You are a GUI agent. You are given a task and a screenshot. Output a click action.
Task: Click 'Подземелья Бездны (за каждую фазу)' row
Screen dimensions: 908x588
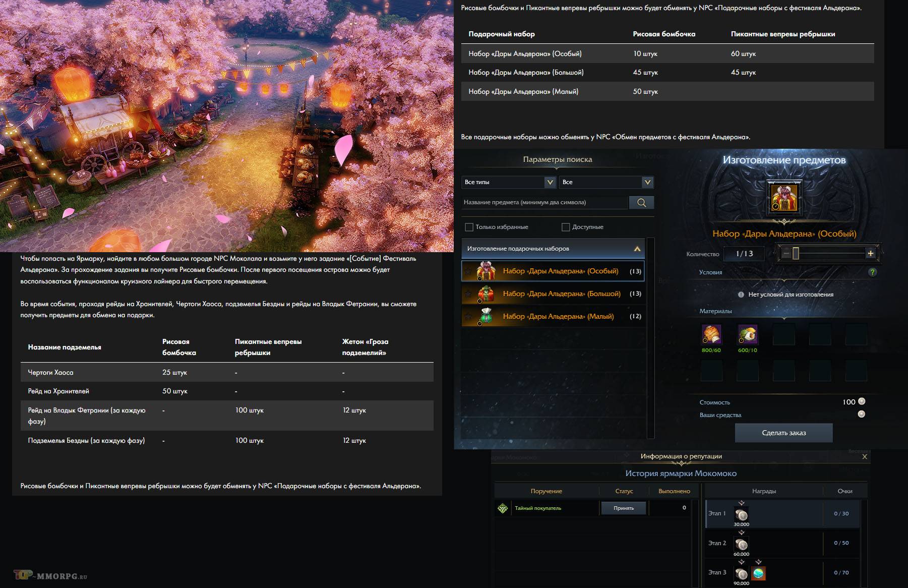[227, 440]
